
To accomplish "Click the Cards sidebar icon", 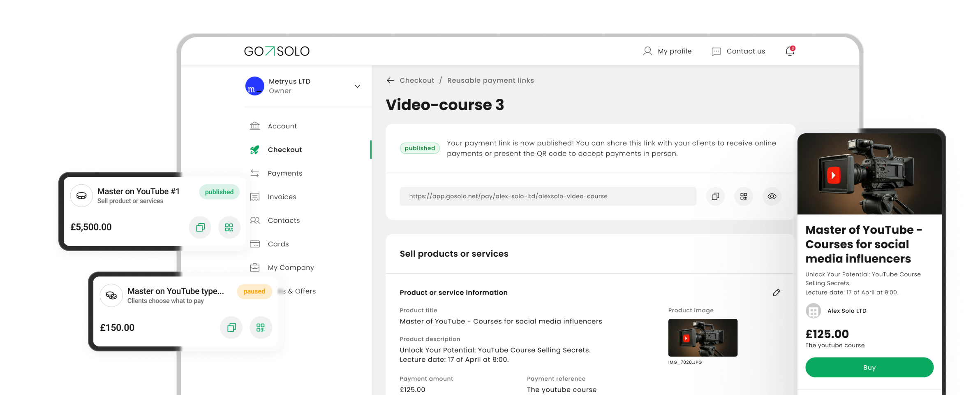I will point(255,244).
